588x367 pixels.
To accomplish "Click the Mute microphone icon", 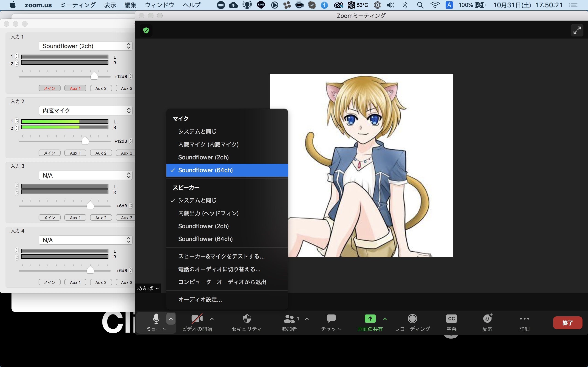I will pyautogui.click(x=156, y=319).
